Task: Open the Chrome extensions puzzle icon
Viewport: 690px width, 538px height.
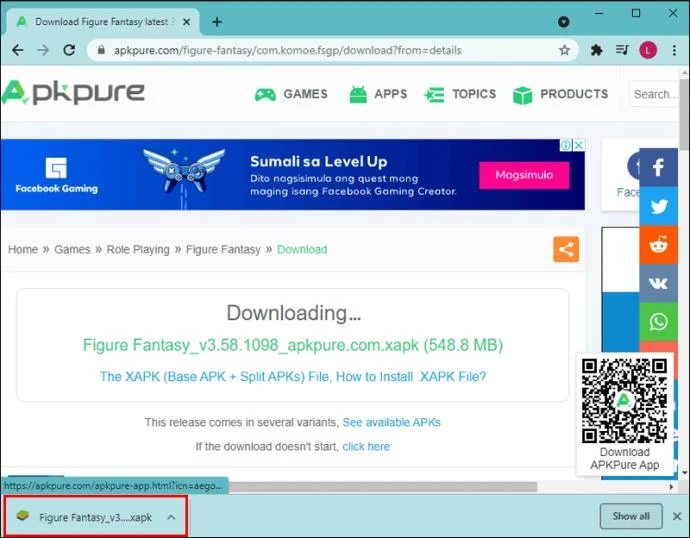Action: [x=597, y=50]
